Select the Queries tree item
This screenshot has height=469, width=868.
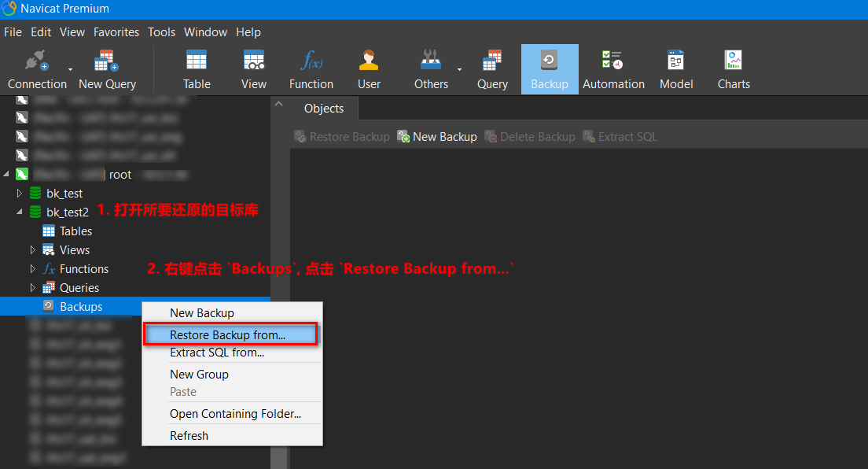[79, 288]
